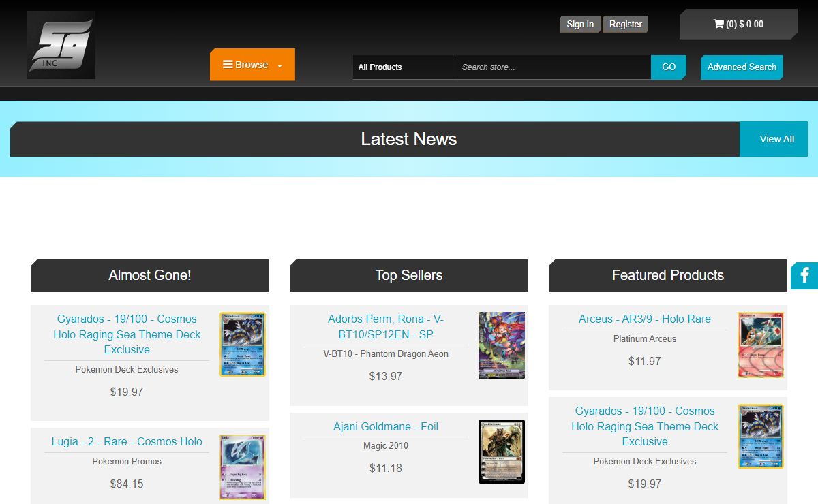Focus the Search store input field
818x504 pixels.
(553, 67)
